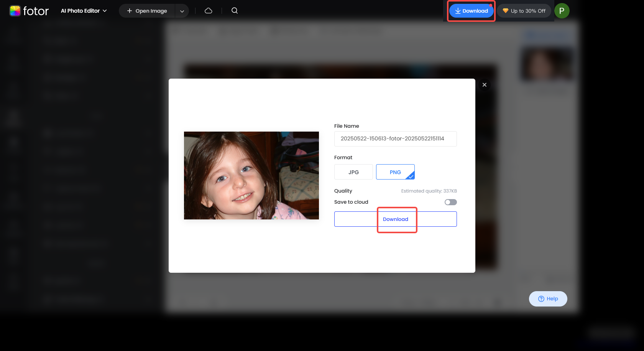
Task: Click the Download button in the dialog
Action: pos(396,219)
